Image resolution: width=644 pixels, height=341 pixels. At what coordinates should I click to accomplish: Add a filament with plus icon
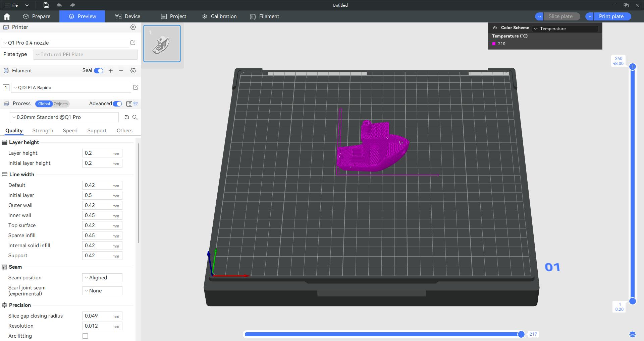point(111,71)
